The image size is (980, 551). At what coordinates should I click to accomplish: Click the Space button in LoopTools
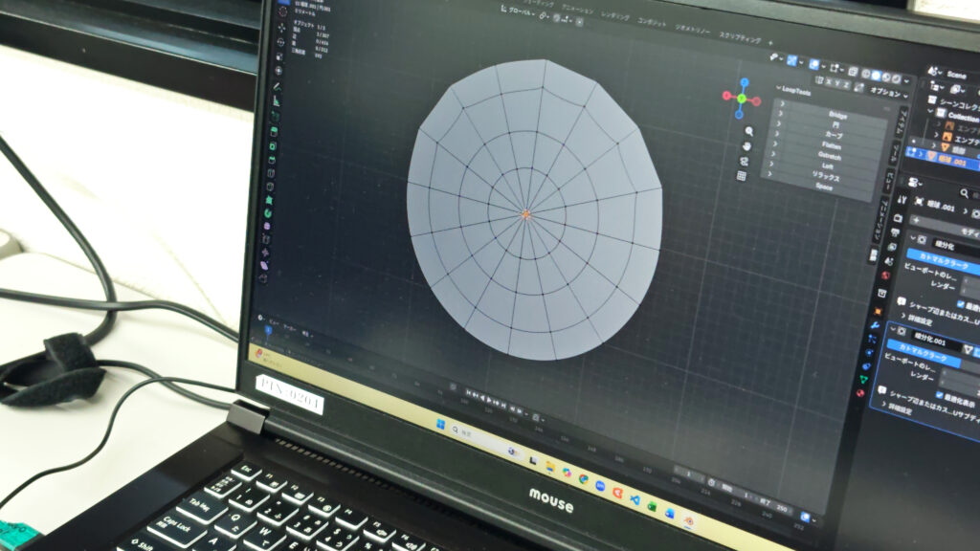tap(824, 187)
